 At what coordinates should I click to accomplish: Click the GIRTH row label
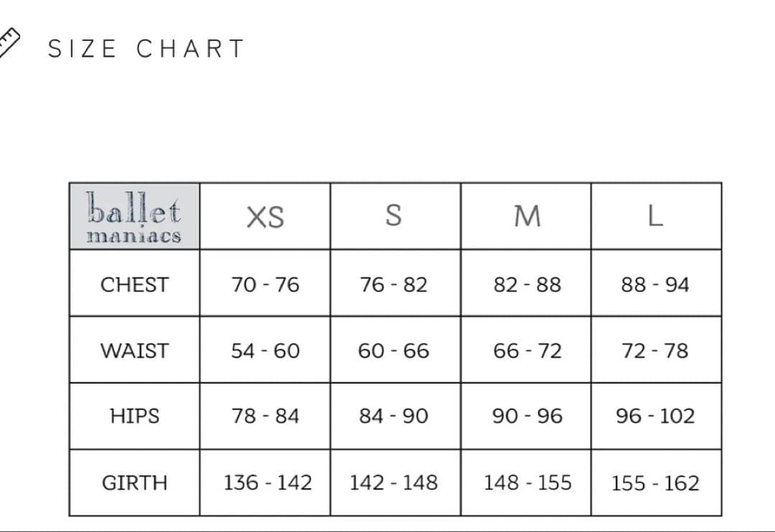[x=134, y=483]
